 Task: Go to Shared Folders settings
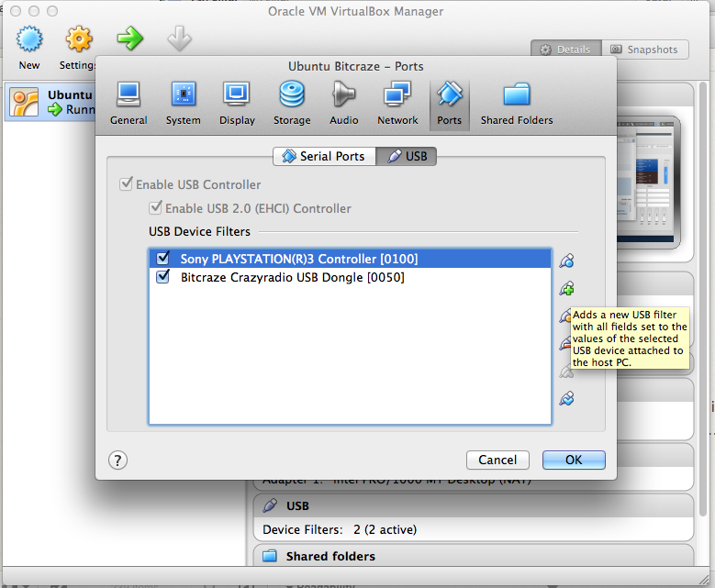pyautogui.click(x=517, y=103)
